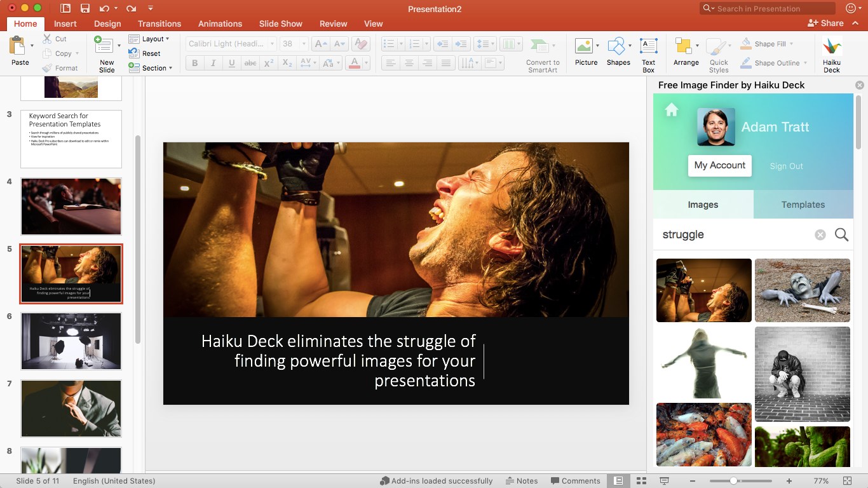Click the magnifier search icon beside struggle
The image size is (868, 488).
pos(841,235)
